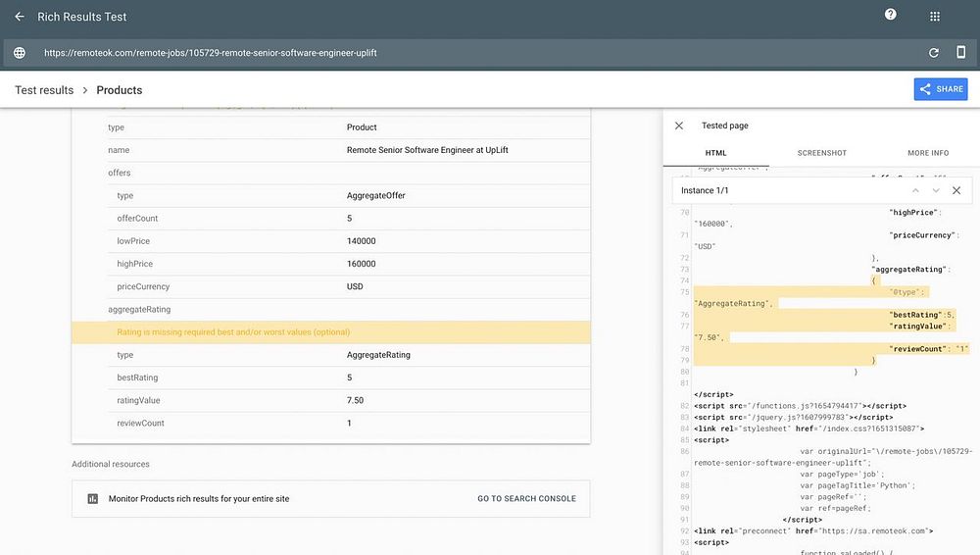This screenshot has height=555, width=980.
Task: Click the blue SHARE button
Action: click(941, 89)
